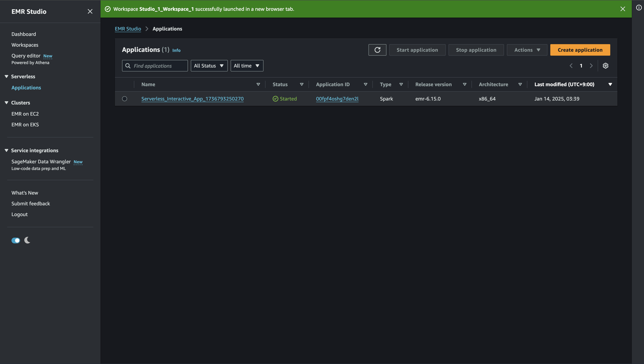Click the New badge beside Query editor
This screenshot has height=364, width=644.
coord(48,56)
